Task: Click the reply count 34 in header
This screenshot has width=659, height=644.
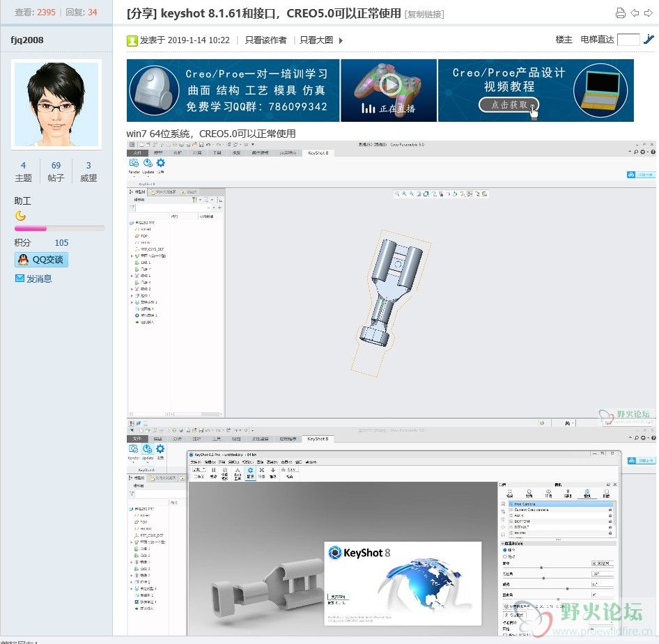Action: pos(93,12)
